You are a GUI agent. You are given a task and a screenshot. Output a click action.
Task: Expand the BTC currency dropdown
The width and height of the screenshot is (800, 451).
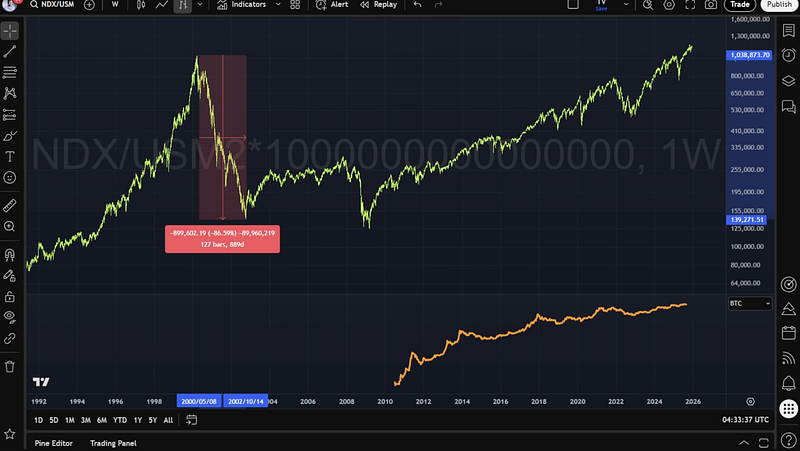coord(749,304)
